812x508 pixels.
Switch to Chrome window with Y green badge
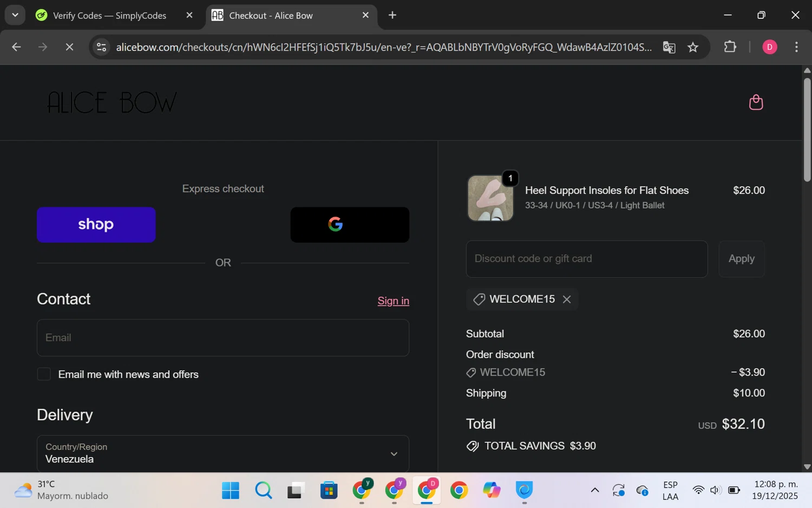coord(362,490)
